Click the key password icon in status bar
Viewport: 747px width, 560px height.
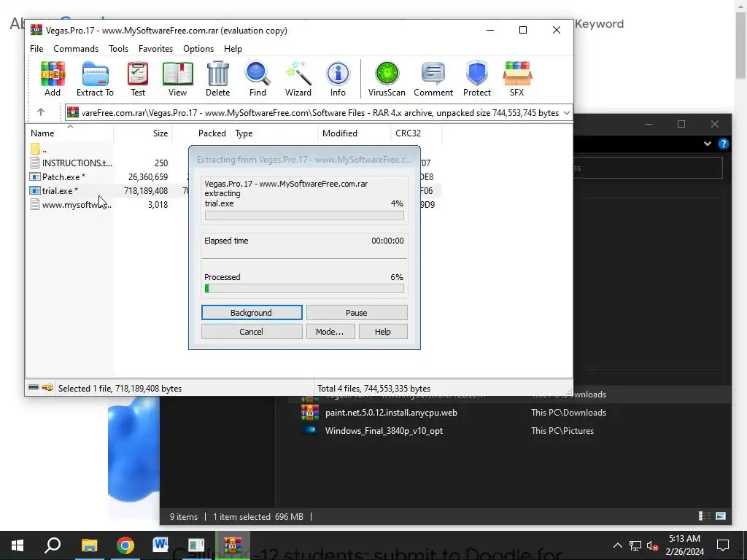pyautogui.click(x=47, y=388)
